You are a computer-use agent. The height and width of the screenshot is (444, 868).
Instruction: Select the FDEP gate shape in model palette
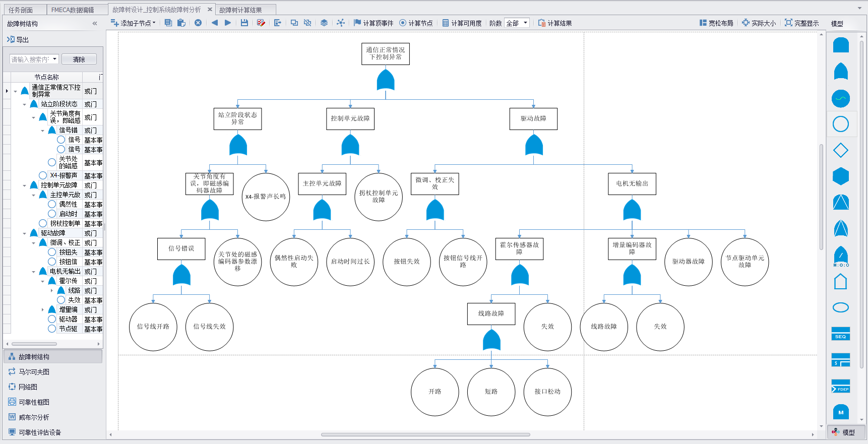[840, 386]
